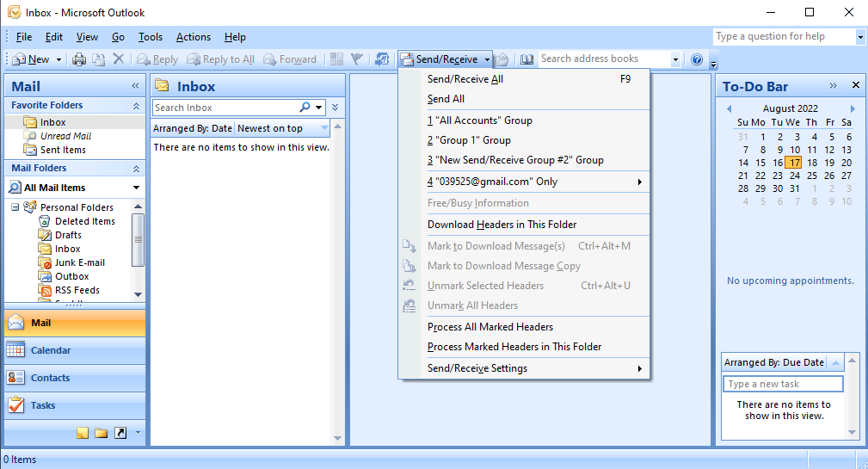Click the Move to Folder toolbar icon
The image size is (868, 469).
pyautogui.click(x=99, y=59)
